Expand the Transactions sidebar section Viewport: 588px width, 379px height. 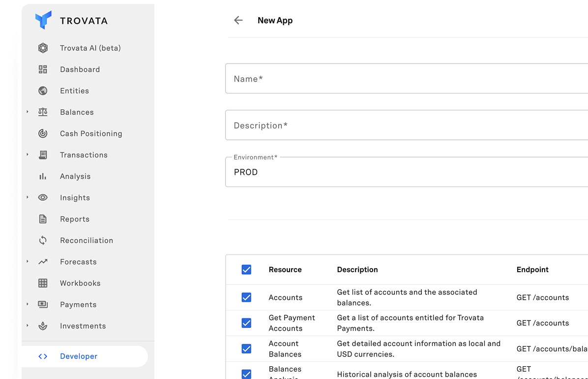pos(27,155)
